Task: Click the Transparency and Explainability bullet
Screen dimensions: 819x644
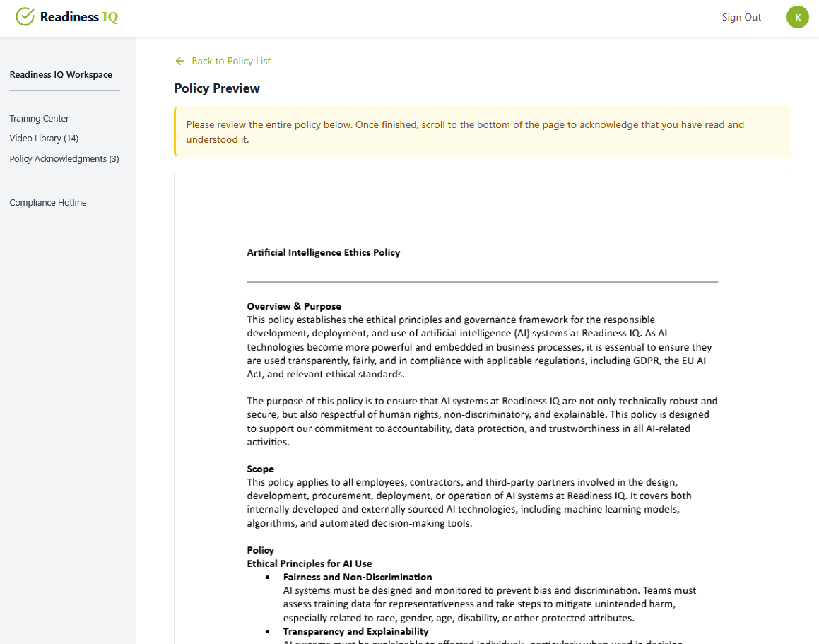Action: pyautogui.click(x=356, y=631)
